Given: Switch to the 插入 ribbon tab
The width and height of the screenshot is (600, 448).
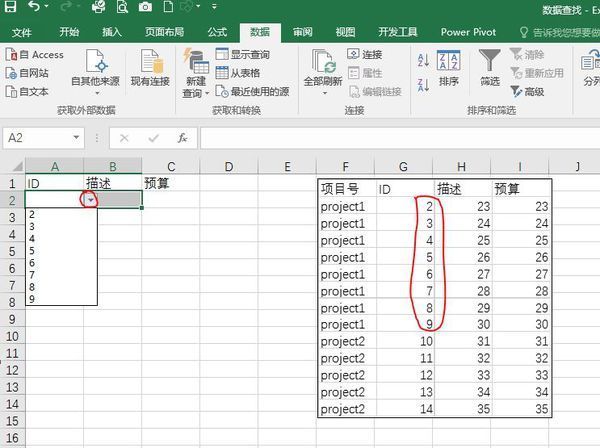Looking at the screenshot, I should [x=112, y=32].
